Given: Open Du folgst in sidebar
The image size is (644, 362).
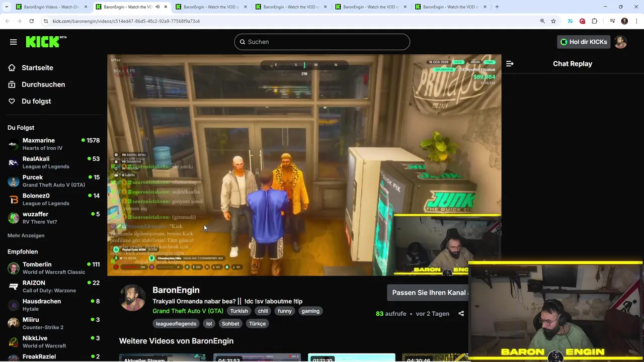Looking at the screenshot, I should (x=36, y=101).
